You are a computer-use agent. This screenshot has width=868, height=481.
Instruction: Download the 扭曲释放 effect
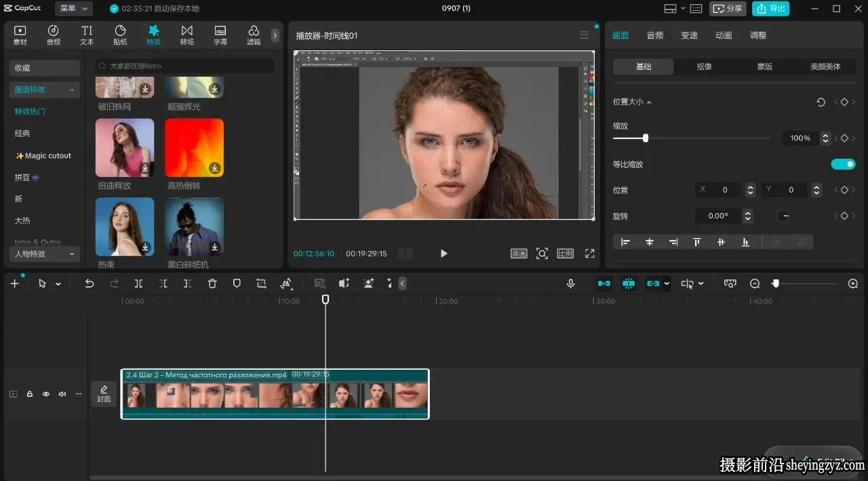[145, 168]
